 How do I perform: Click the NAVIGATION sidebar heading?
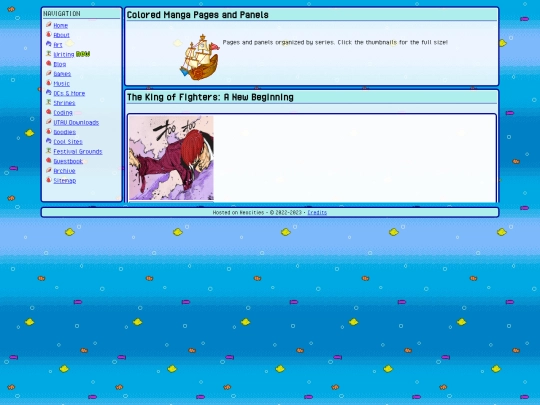[62, 14]
